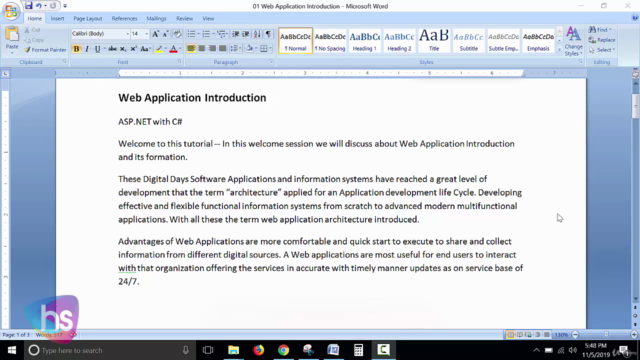This screenshot has height=360, width=640.
Task: Zoom out with the minus button
Action: tap(576, 335)
